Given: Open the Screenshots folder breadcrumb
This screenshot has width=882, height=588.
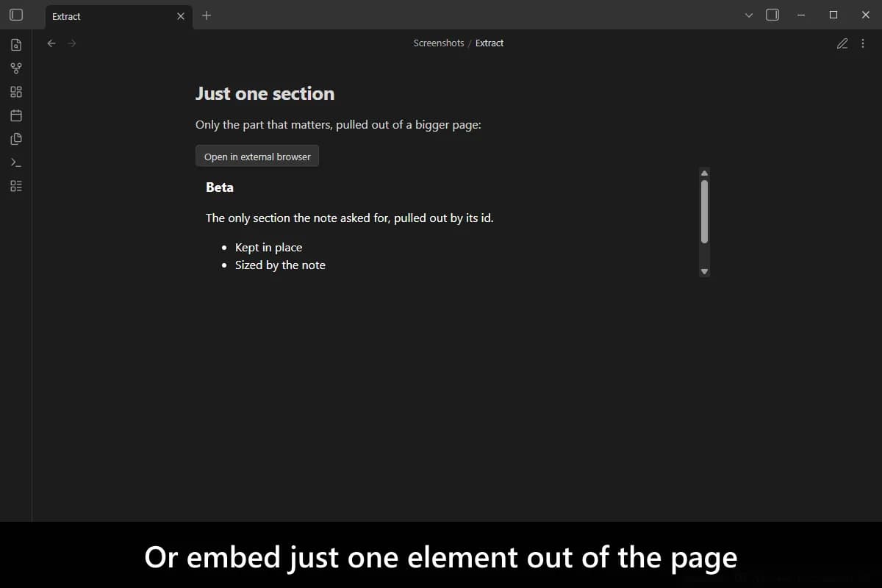Looking at the screenshot, I should coord(439,43).
